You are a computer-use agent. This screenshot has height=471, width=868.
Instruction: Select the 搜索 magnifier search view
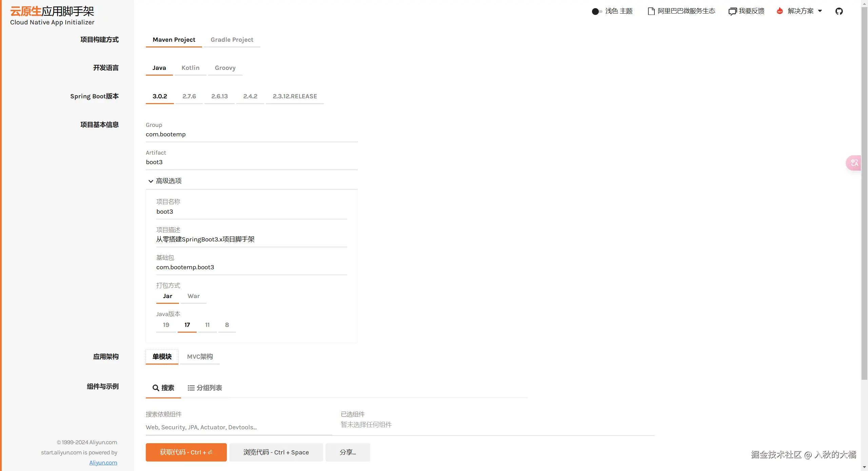point(163,388)
